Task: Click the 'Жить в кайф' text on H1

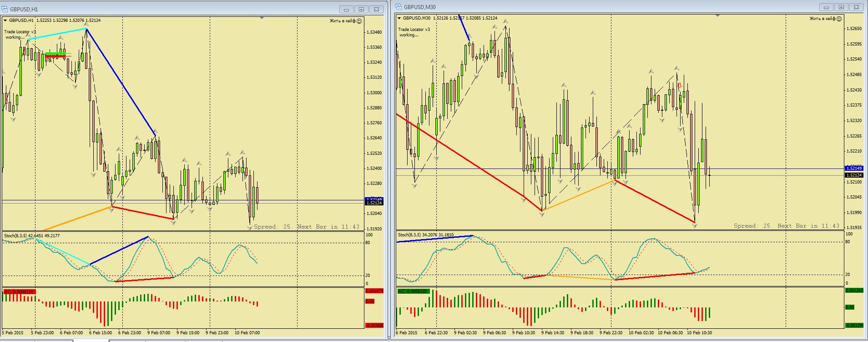Action: [x=343, y=21]
